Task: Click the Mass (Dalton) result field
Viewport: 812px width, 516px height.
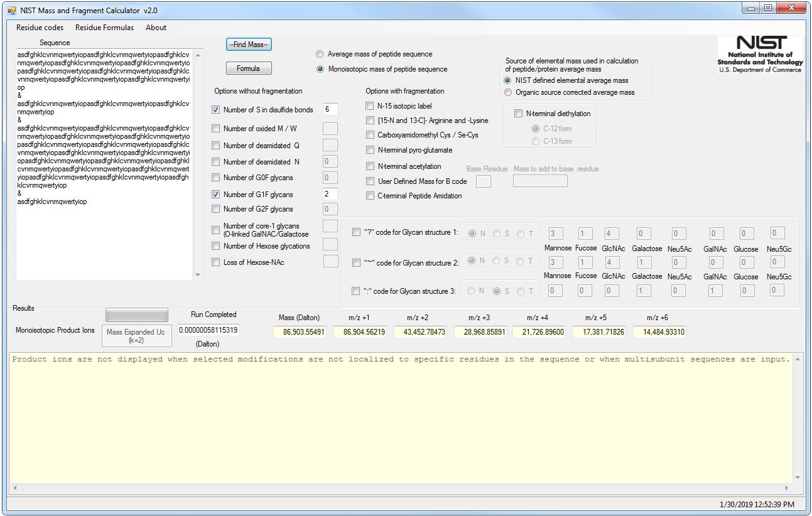Action: 300,331
